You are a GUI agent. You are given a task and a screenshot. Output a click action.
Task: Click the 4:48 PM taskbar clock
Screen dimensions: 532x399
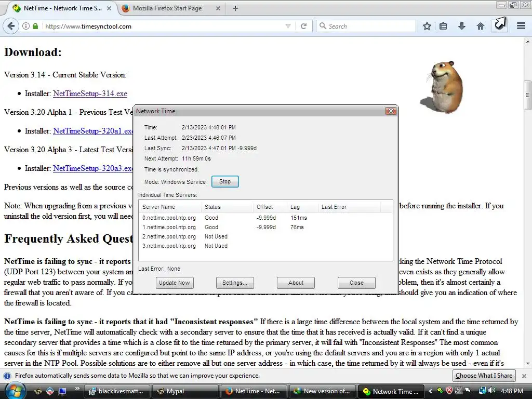point(512,391)
